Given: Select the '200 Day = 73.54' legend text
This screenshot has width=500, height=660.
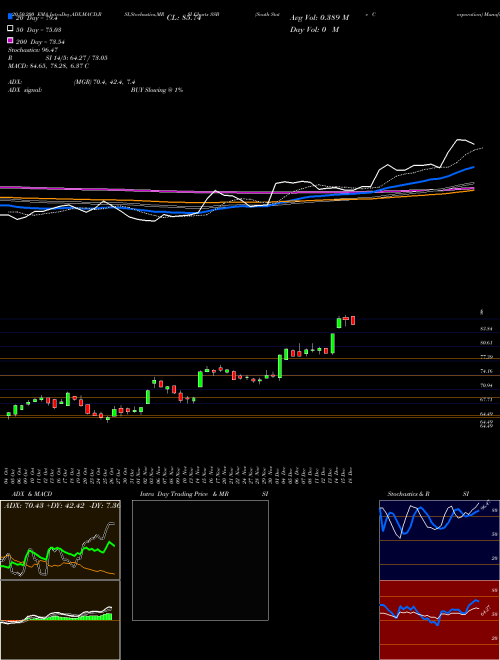Looking at the screenshot, I should (x=40, y=42).
